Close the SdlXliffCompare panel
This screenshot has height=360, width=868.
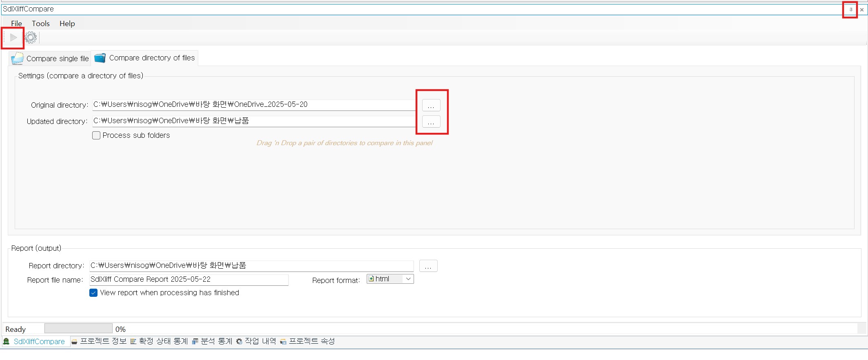point(862,10)
